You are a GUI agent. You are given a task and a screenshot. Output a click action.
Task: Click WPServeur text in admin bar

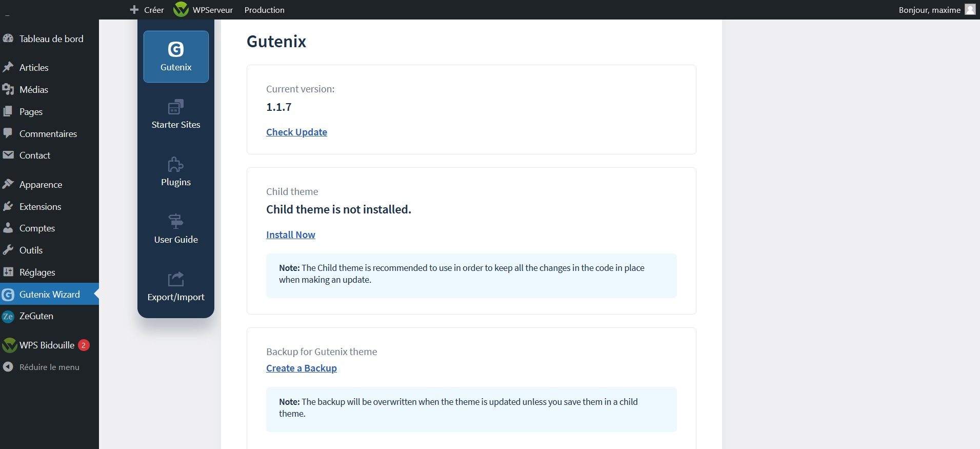pos(213,10)
